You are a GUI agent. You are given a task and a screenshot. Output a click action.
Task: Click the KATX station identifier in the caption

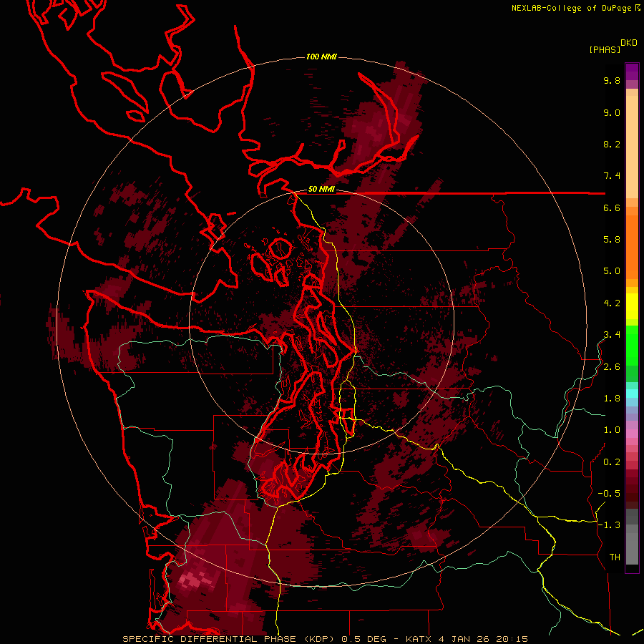419,639
